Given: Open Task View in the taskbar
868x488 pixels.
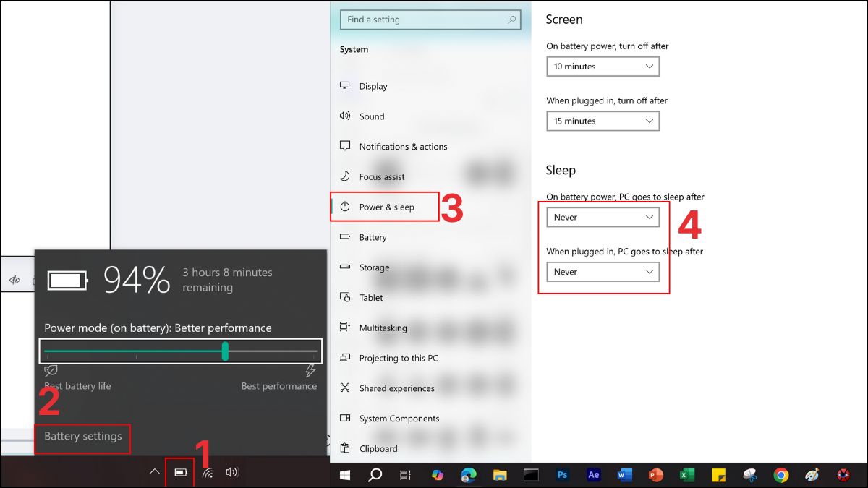Looking at the screenshot, I should pos(406,475).
